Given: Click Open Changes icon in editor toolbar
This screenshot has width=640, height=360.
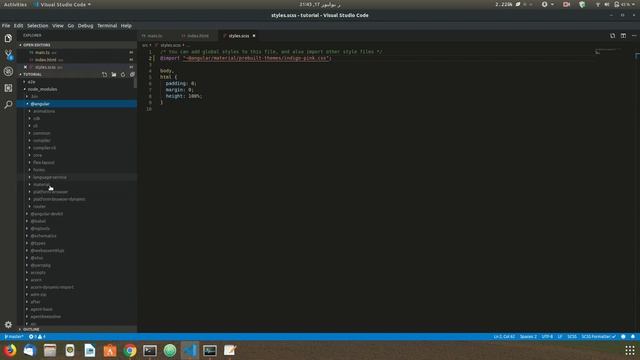Looking at the screenshot, I should [613, 36].
